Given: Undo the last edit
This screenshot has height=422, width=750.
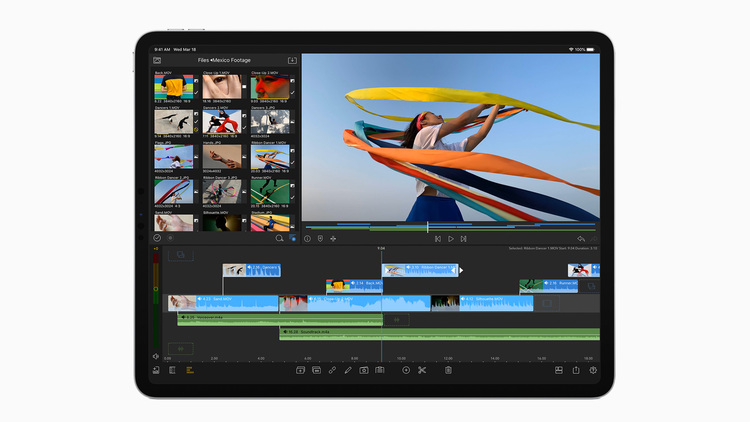Looking at the screenshot, I should coord(581,239).
